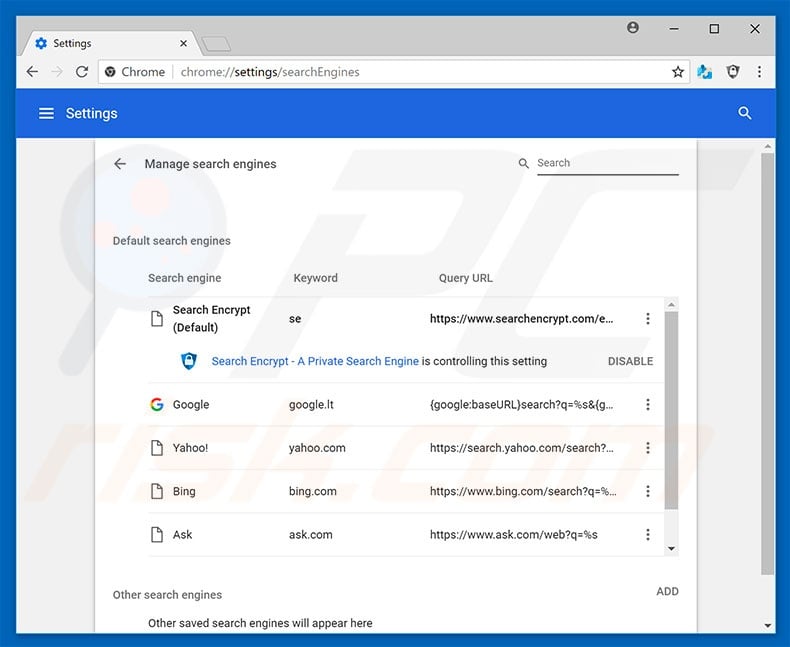Open more actions for Google row
Image resolution: width=790 pixels, height=647 pixels.
[648, 404]
